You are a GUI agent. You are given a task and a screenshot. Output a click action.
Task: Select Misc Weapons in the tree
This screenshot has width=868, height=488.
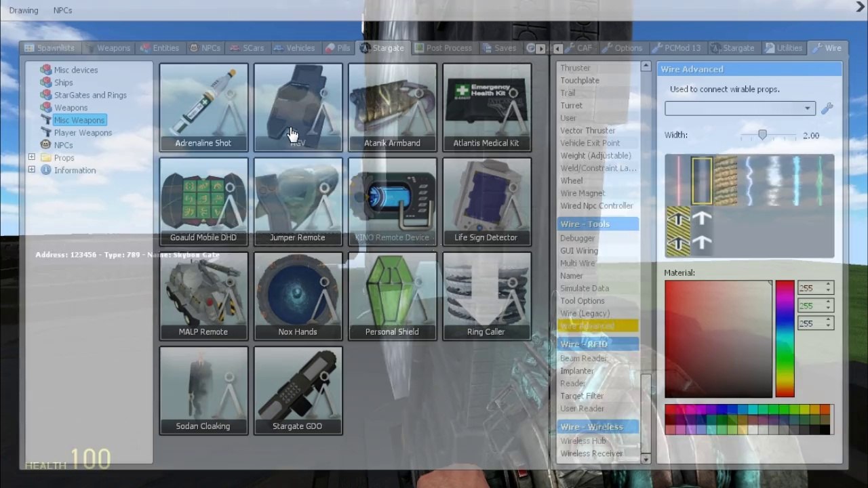coord(79,120)
